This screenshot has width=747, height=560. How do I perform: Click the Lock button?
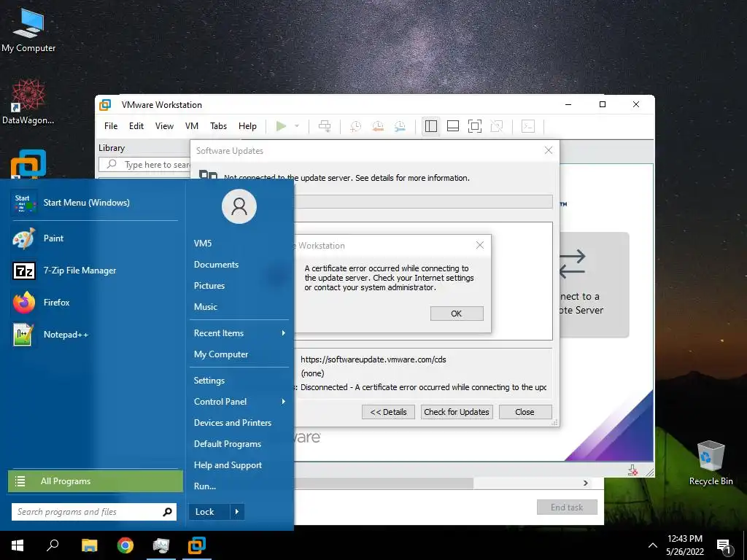(209, 512)
